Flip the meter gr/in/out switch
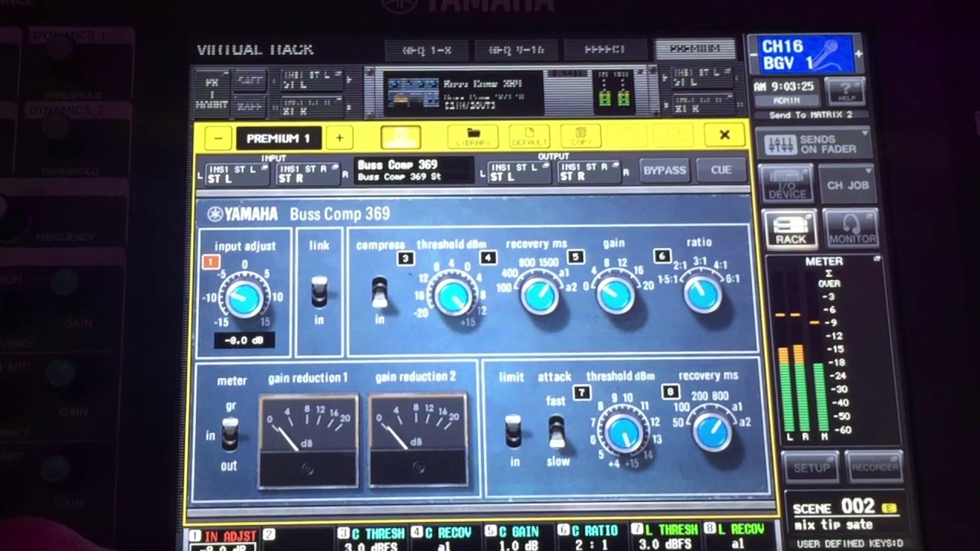This screenshot has width=980, height=551. 230,434
